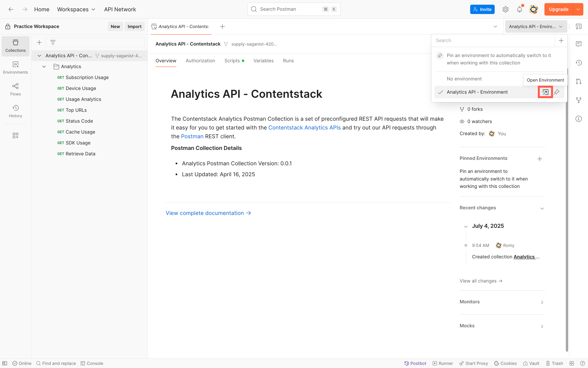588x368 pixels.
Task: Add new environment with plus next to search
Action: point(561,40)
